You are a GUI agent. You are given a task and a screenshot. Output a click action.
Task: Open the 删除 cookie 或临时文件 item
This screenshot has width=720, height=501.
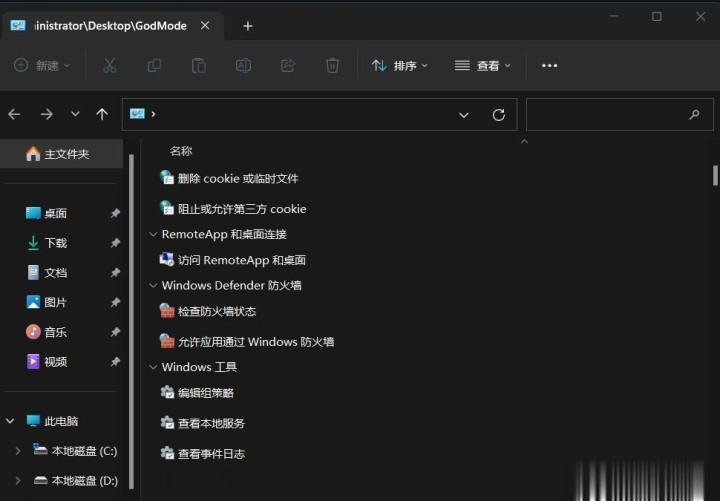[237, 178]
